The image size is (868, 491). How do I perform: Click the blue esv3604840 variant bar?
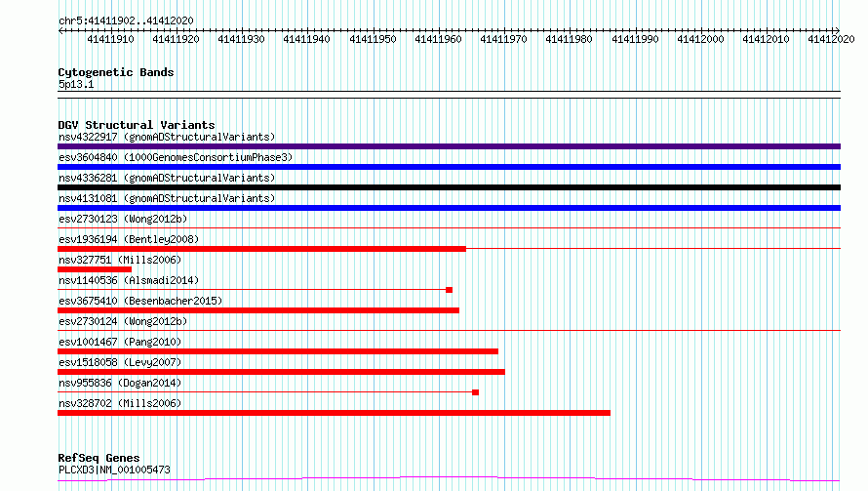(449, 167)
